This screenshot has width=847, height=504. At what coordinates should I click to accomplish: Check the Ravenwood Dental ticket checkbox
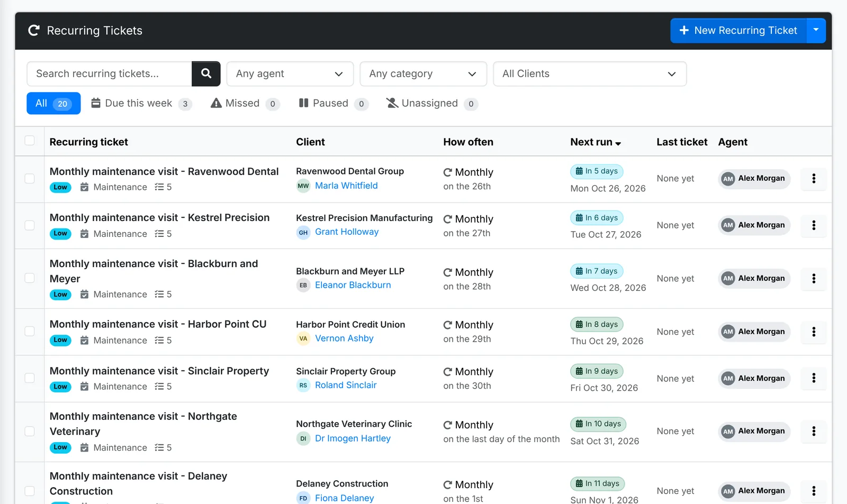tap(30, 179)
